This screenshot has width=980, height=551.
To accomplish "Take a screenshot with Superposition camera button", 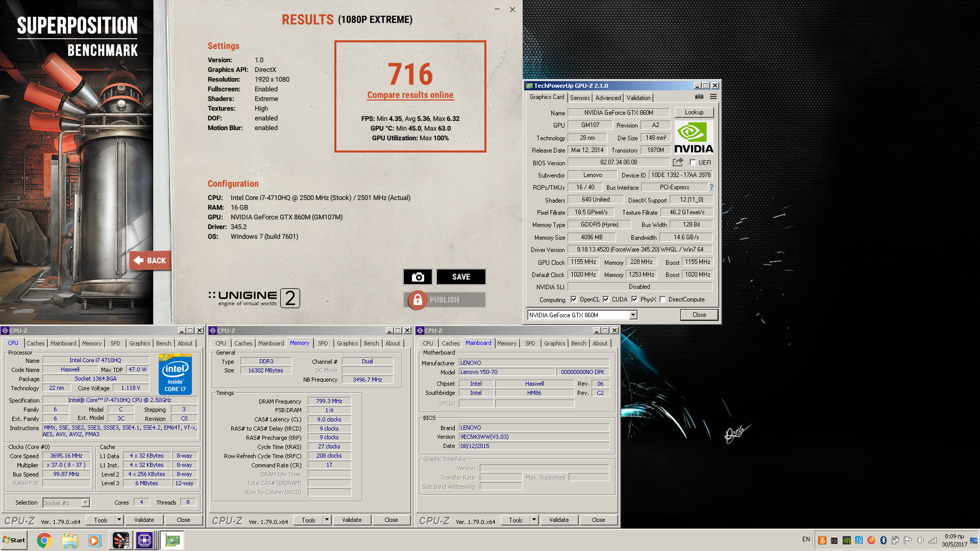I will tap(418, 277).
